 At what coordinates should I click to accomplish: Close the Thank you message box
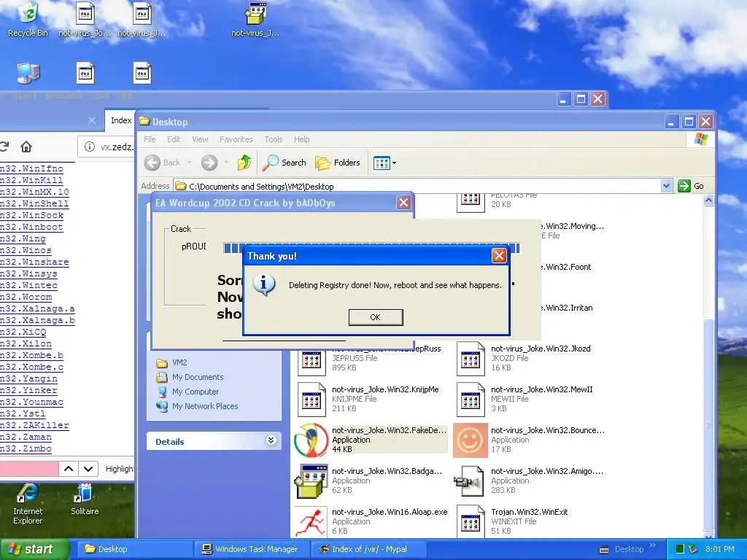pos(499,256)
